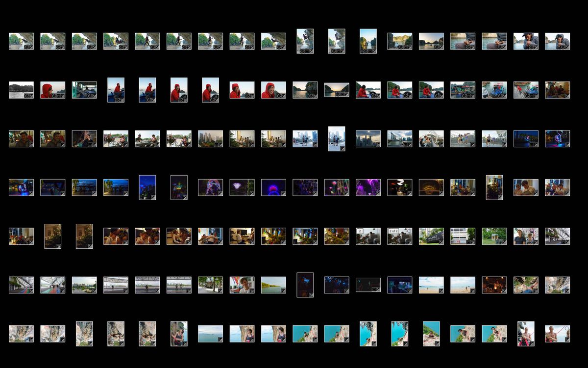Select the "100% SOLD" black banner thumbnail
588x368 pixels.
431,236
